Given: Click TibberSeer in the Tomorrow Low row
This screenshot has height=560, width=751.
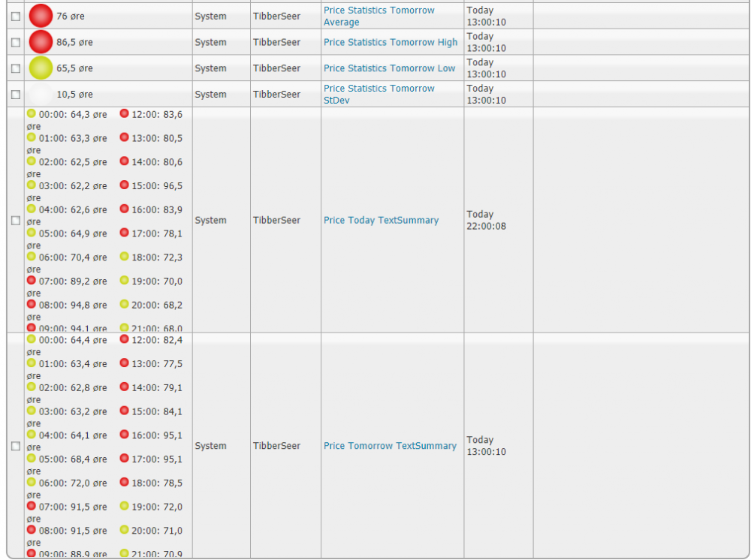Looking at the screenshot, I should [276, 68].
